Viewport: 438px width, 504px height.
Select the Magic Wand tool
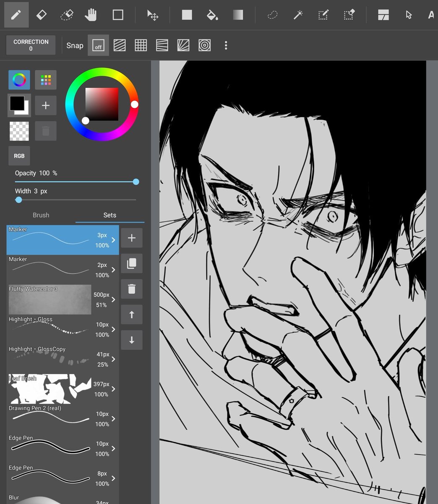[x=298, y=15]
